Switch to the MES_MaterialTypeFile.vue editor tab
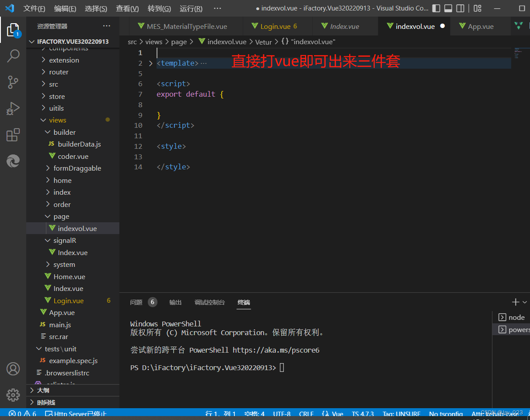The width and height of the screenshot is (530, 420). point(187,26)
